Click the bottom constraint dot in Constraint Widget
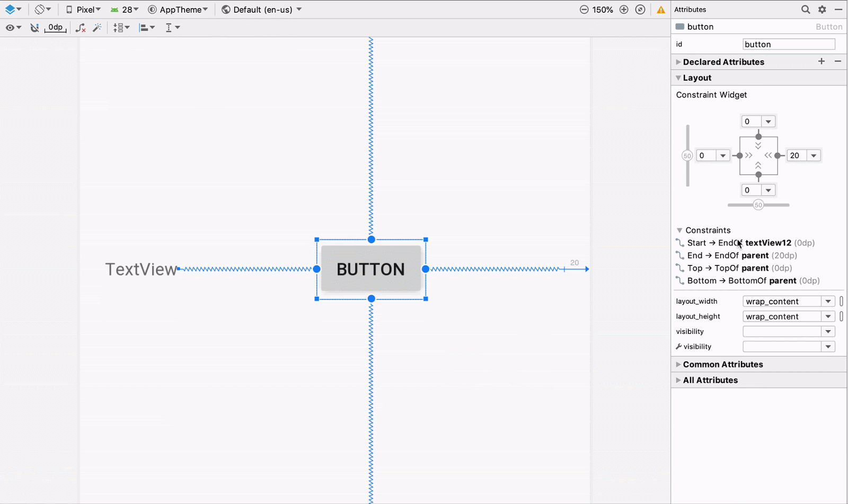Viewport: 848px width, 504px height. [758, 174]
